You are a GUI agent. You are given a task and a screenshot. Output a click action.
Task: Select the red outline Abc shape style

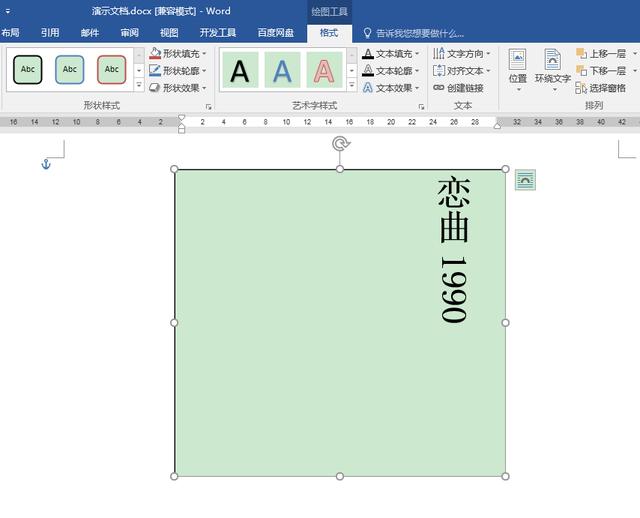(x=112, y=70)
